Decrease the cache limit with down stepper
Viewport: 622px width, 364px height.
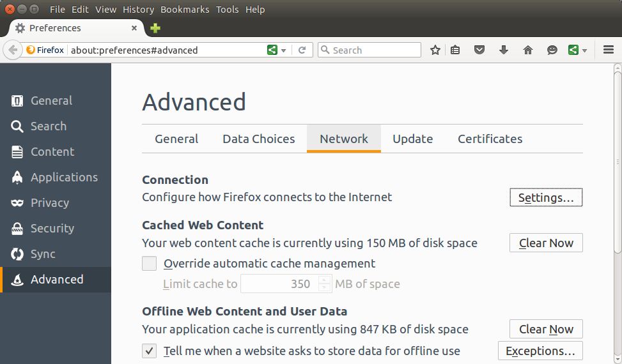tap(325, 289)
